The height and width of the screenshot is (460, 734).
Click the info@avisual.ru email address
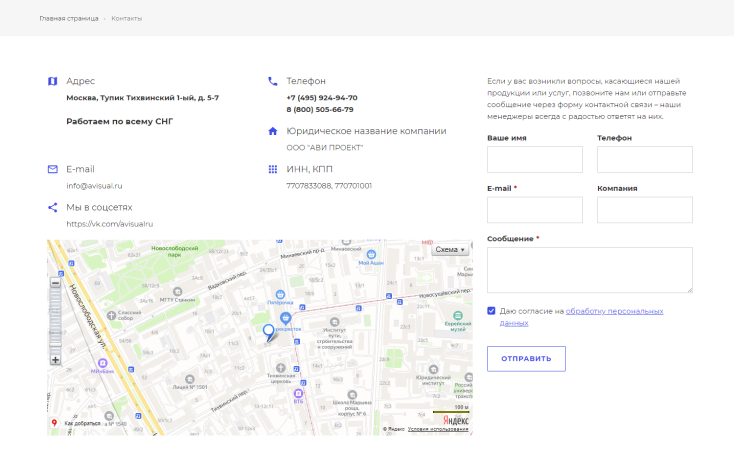[94, 186]
